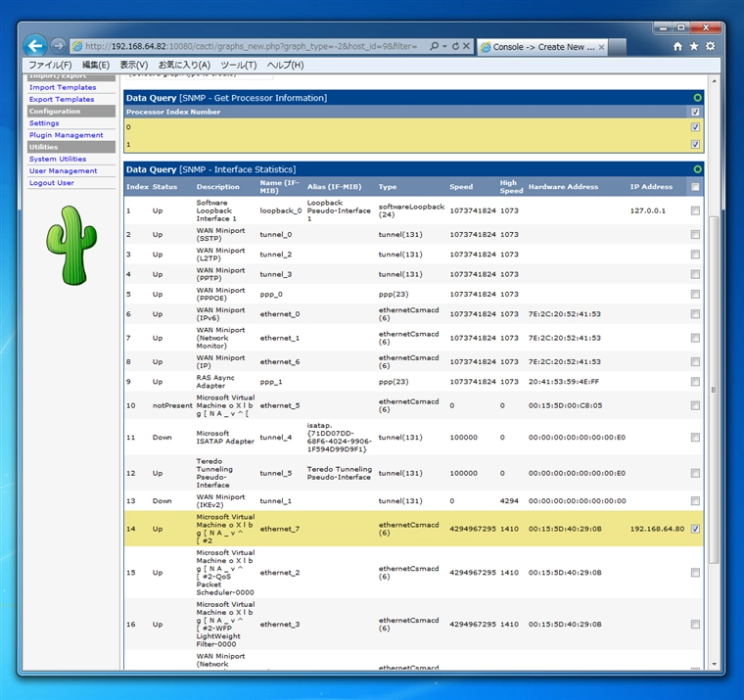Open the ツール(T) menu
The image size is (744, 700).
click(238, 65)
